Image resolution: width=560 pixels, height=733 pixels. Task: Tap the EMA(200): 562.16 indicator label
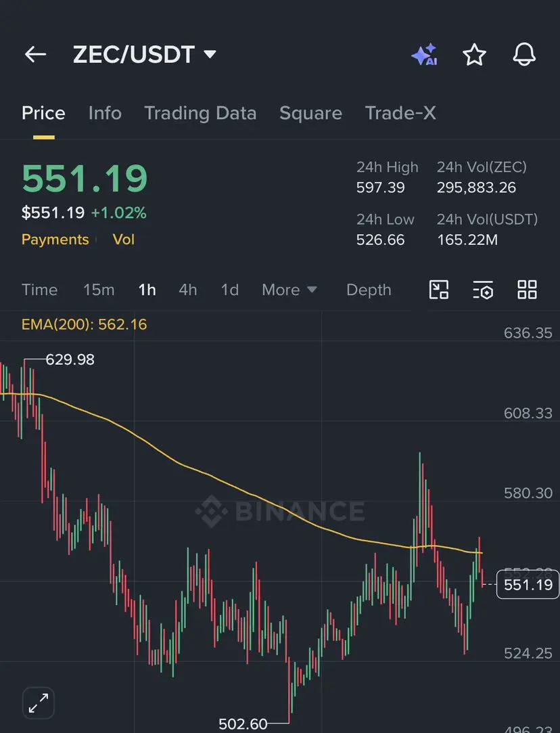pyautogui.click(x=84, y=324)
